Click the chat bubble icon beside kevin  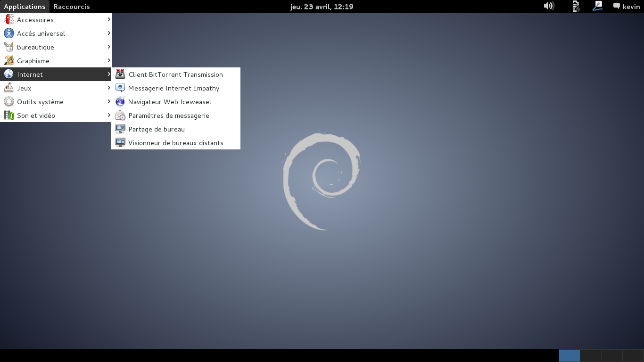pyautogui.click(x=616, y=6)
